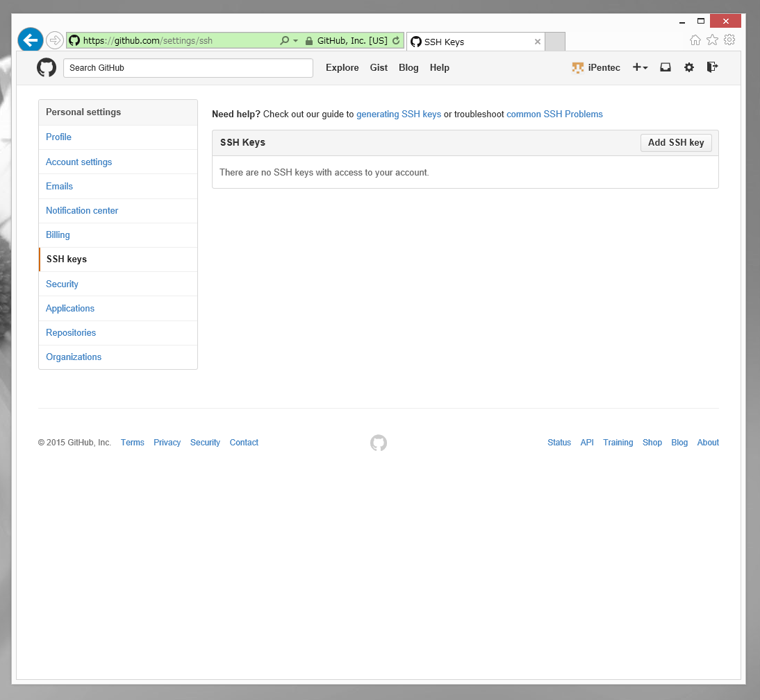Click the address bar URL text
Image resolution: width=760 pixels, height=700 pixels.
[x=148, y=41]
